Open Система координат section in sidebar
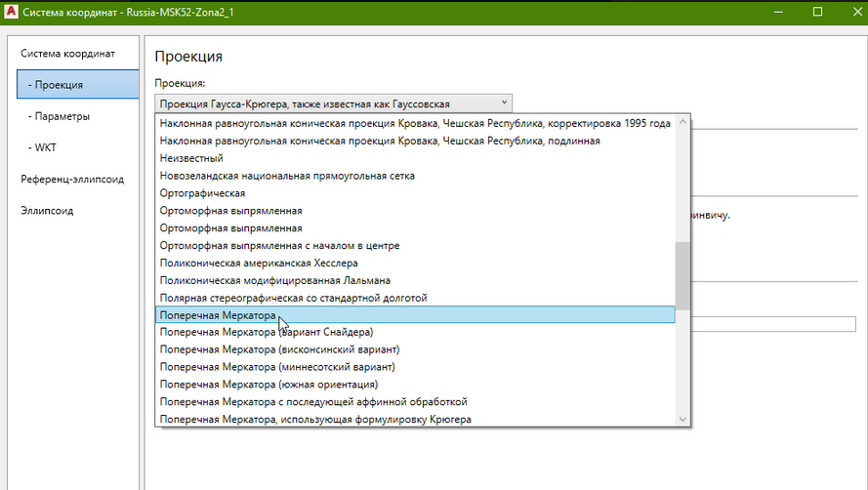Image resolution: width=868 pixels, height=490 pixels. pyautogui.click(x=68, y=53)
